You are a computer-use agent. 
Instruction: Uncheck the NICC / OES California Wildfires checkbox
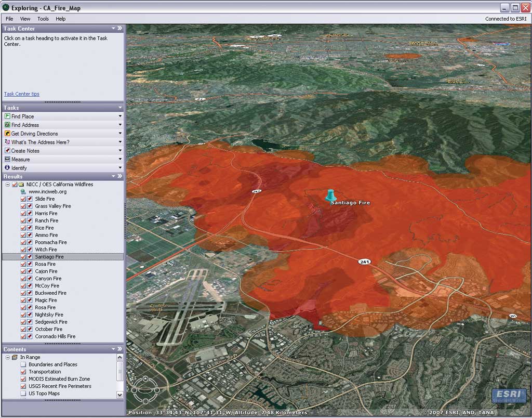[14, 185]
